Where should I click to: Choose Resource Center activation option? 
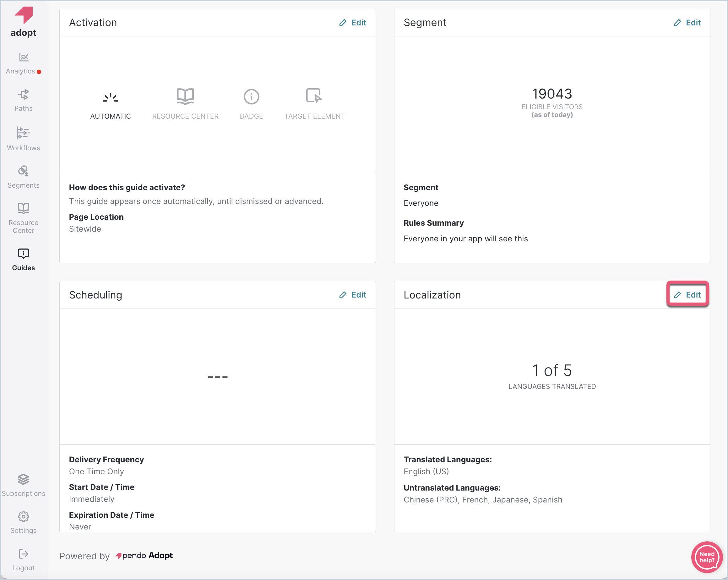185,104
